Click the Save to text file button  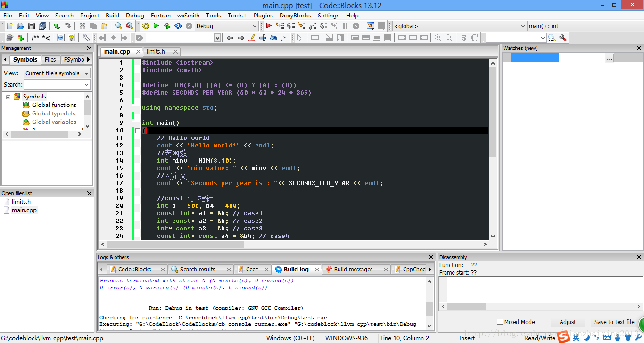(x=614, y=322)
